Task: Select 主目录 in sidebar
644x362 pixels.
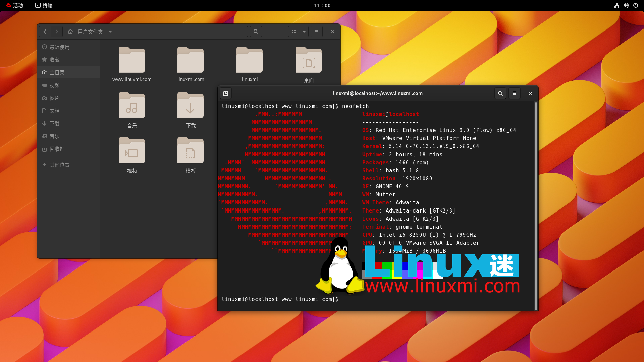Action: (68, 72)
